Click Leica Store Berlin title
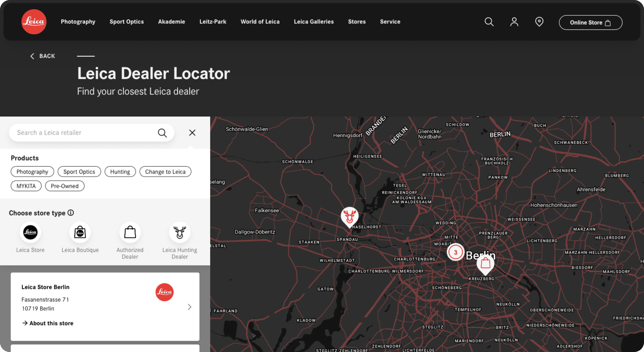This screenshot has height=352, width=644. (45, 287)
